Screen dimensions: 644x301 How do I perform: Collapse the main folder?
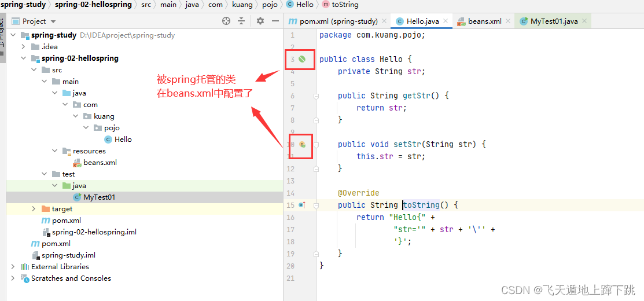click(45, 81)
